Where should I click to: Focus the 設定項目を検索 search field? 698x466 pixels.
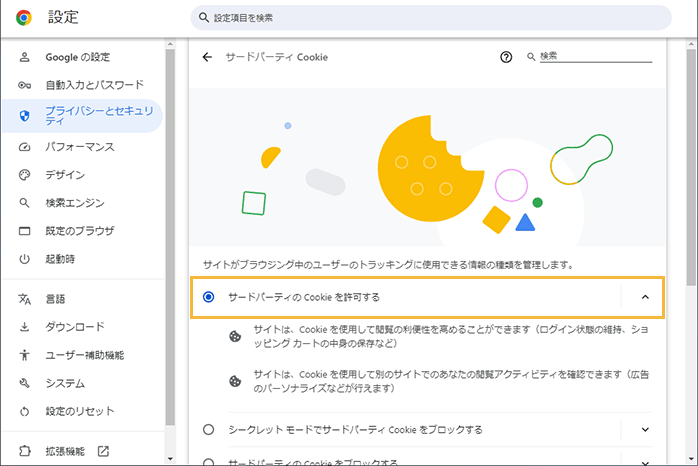[431, 18]
